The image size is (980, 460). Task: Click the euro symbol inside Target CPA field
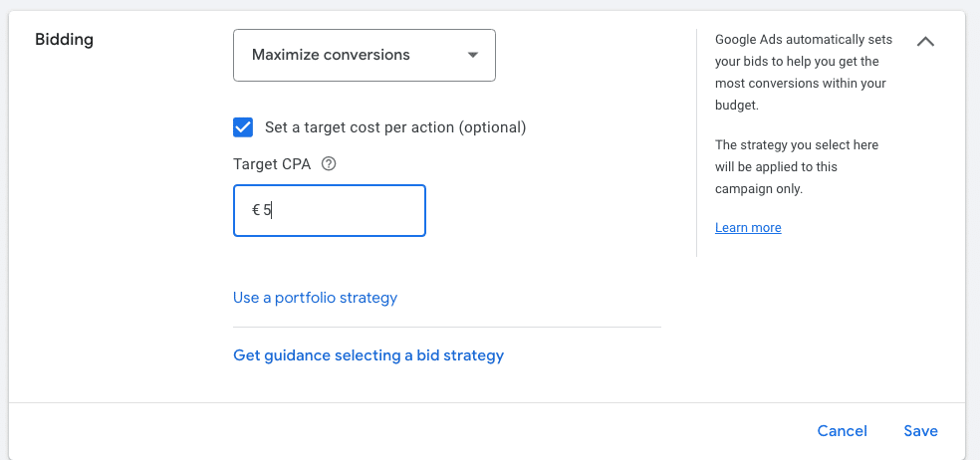pos(256,210)
